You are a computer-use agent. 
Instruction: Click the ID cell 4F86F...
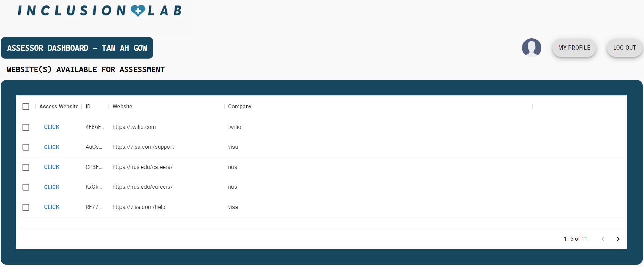[x=94, y=127]
